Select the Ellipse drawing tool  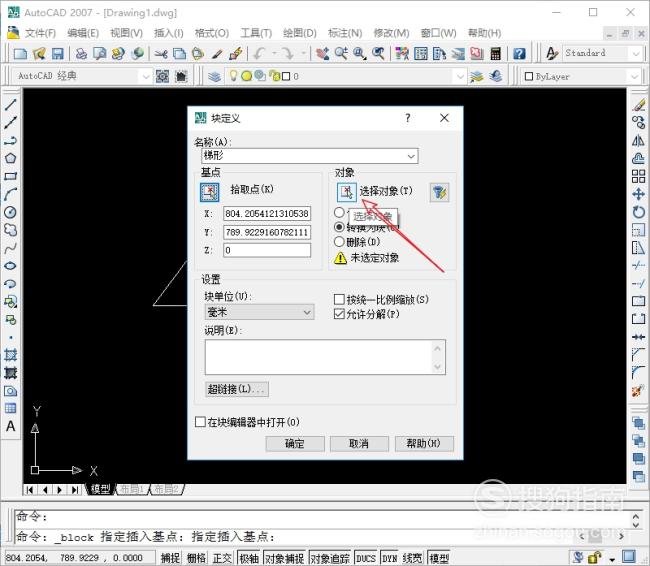click(10, 266)
